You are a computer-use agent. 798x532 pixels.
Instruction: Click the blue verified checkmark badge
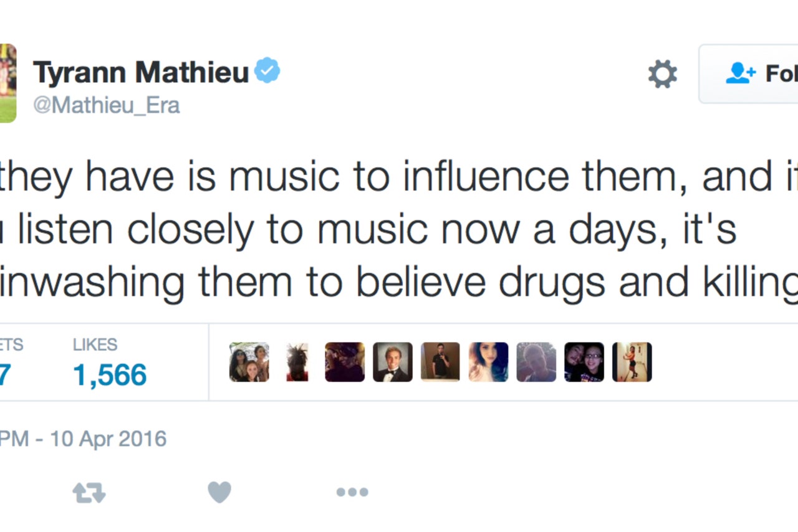pos(267,71)
